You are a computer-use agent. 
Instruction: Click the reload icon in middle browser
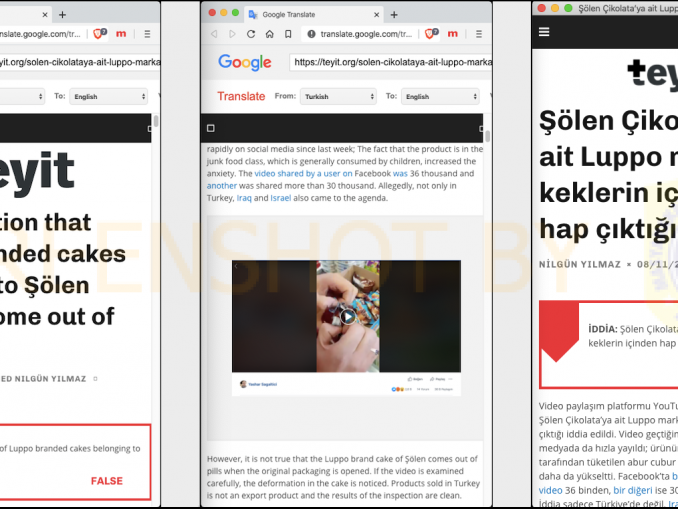click(x=251, y=34)
